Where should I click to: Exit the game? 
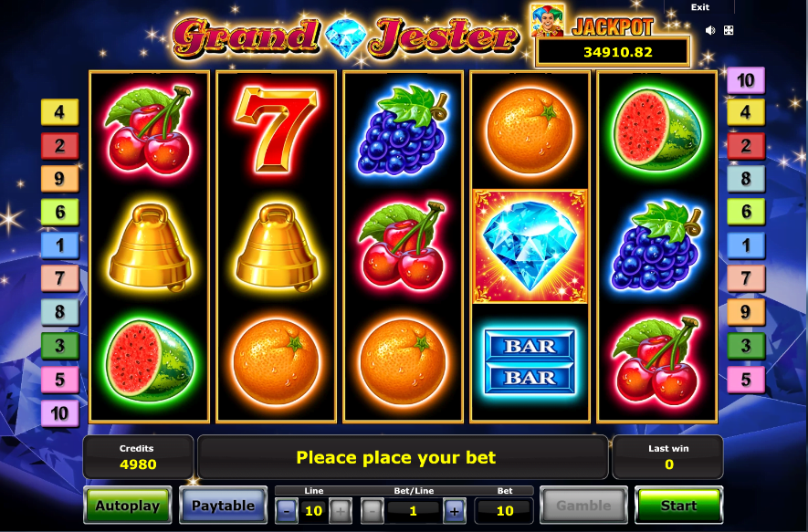699,7
